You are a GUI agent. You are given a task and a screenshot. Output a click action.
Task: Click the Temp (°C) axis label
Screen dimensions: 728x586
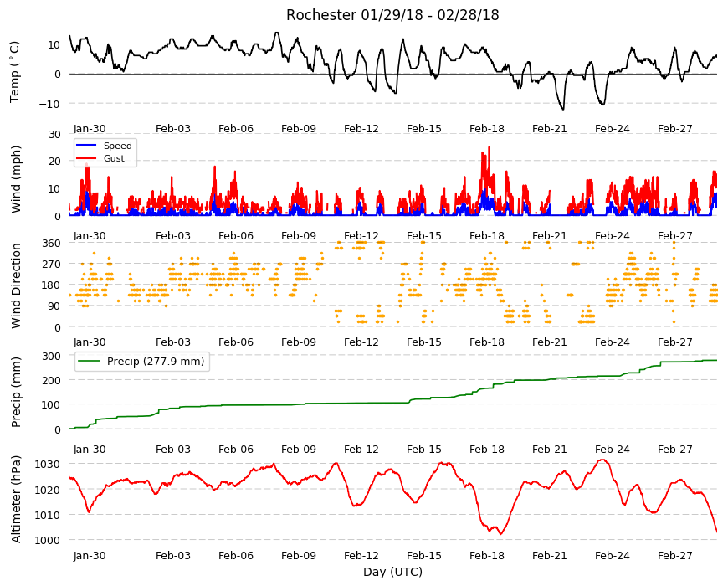pos(15,72)
